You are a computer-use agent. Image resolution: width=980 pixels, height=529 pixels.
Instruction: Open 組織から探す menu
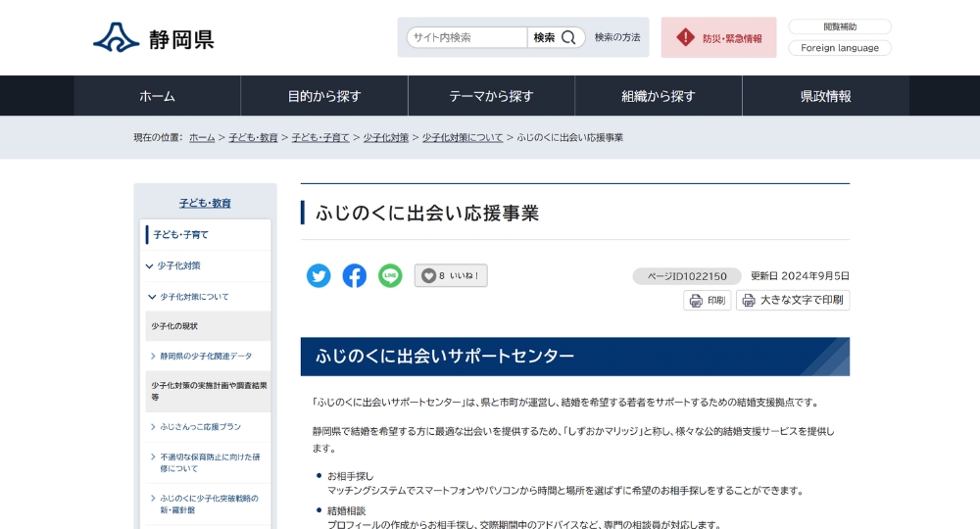659,96
